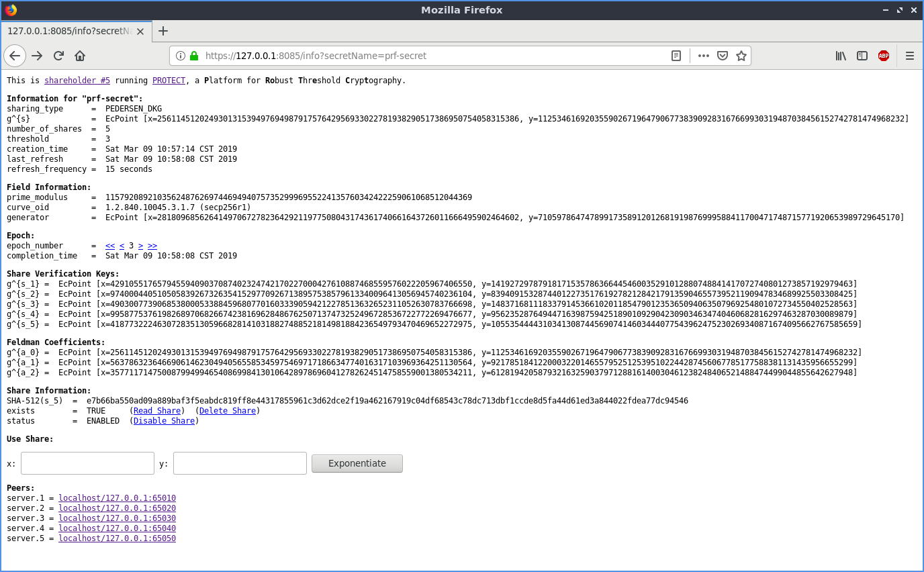Click the PEDERSEN_DKG sharing type value
This screenshot has height=572, width=924.
tap(134, 109)
